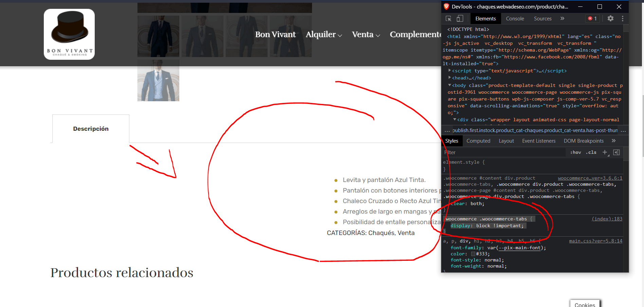The height and width of the screenshot is (307, 644).
Task: Click the Cookies button
Action: click(585, 304)
